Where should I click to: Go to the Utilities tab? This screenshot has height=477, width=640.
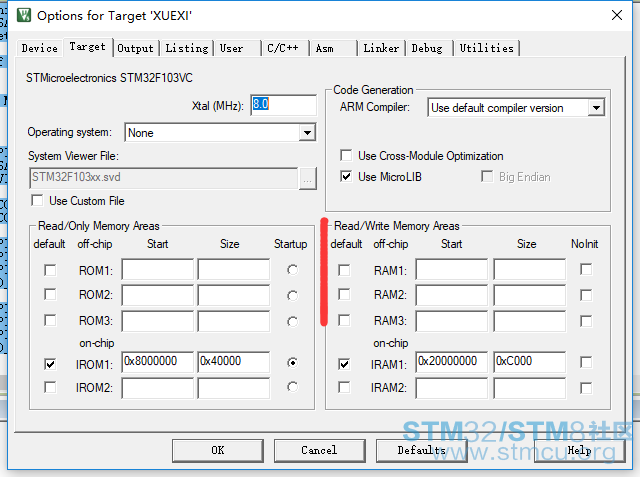487,48
